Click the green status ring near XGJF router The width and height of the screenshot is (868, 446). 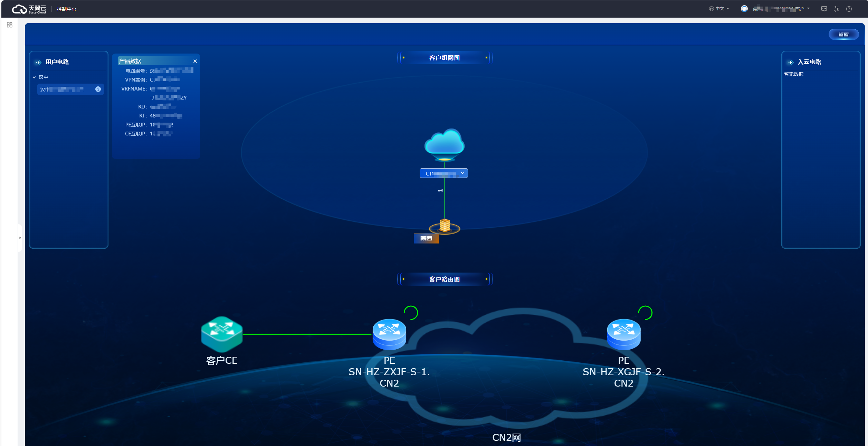[x=645, y=313]
